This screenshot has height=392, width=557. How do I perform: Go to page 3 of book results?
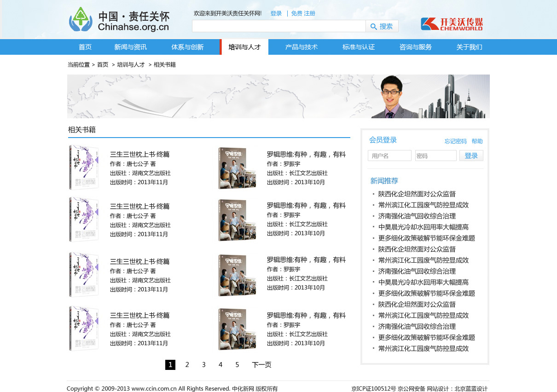203,364
